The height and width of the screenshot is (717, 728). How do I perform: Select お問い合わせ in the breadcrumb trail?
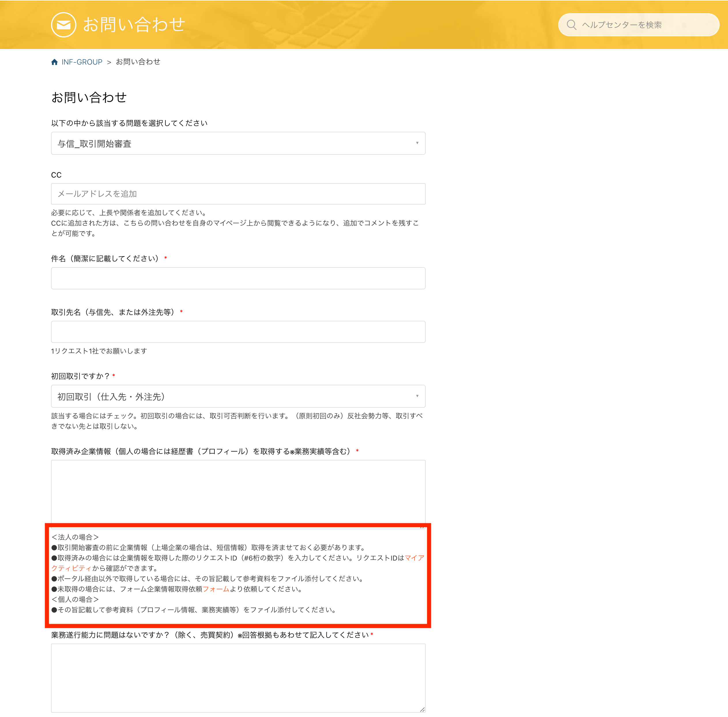tap(138, 62)
